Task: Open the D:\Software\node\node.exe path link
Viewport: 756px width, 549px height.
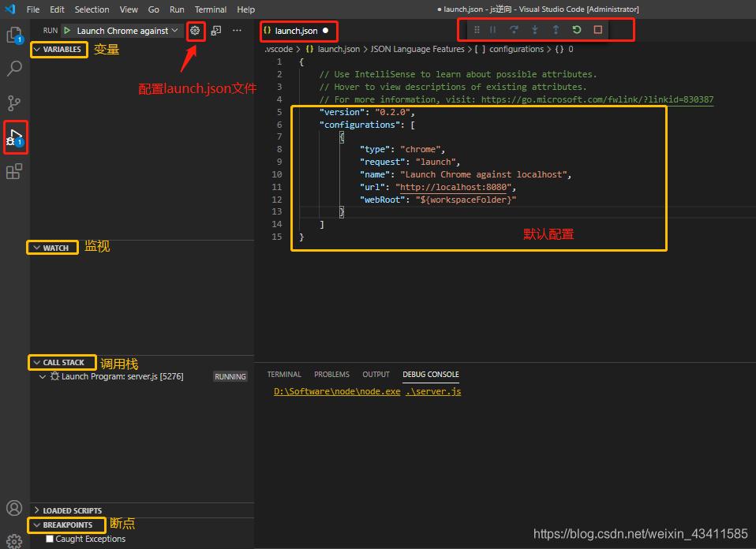Action: [337, 391]
